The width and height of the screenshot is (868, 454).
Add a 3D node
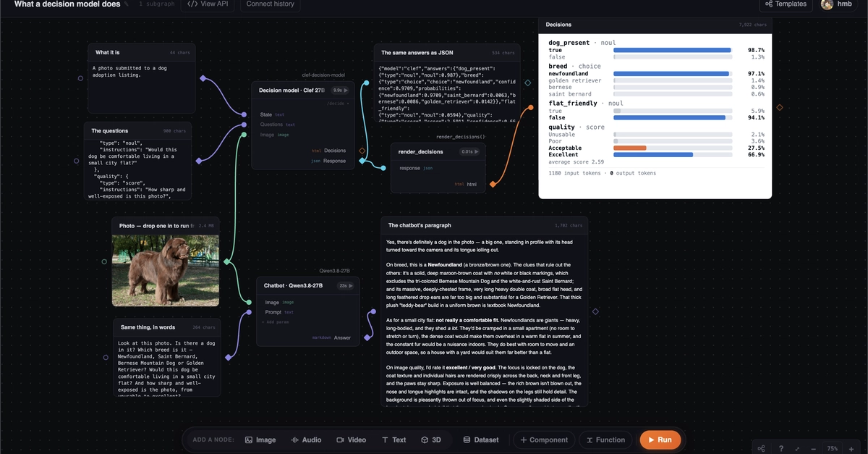point(431,440)
